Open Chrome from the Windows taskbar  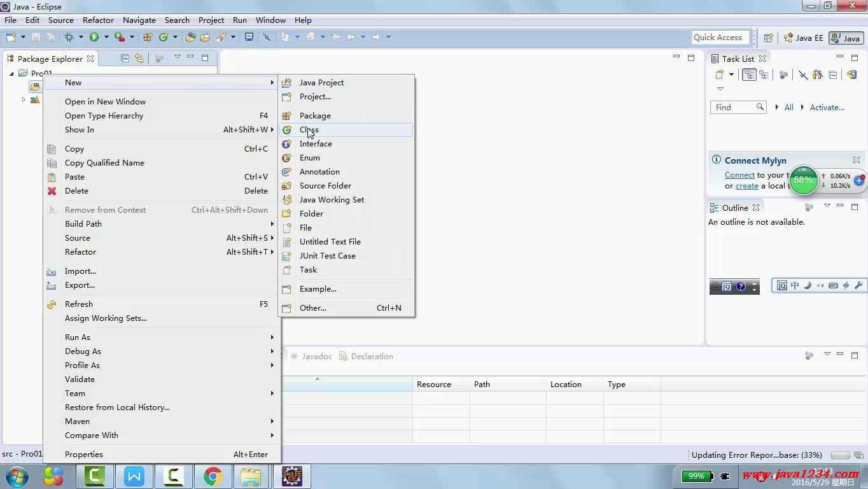click(213, 476)
